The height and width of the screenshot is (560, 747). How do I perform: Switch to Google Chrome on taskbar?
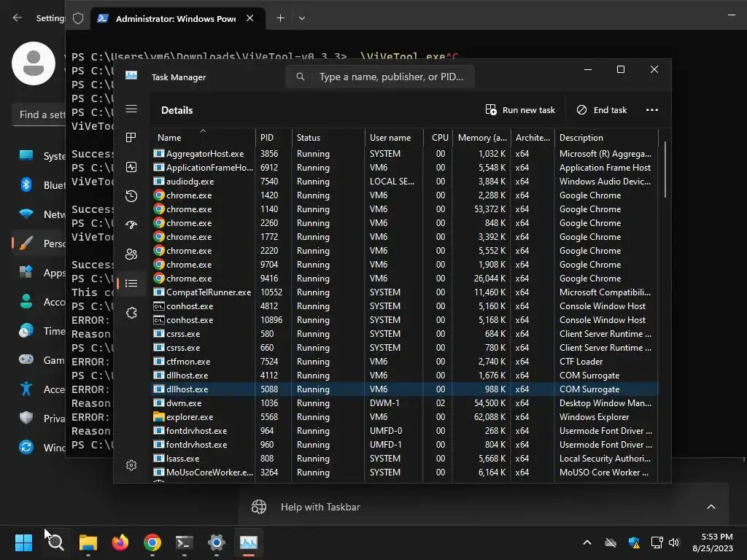pos(152,542)
